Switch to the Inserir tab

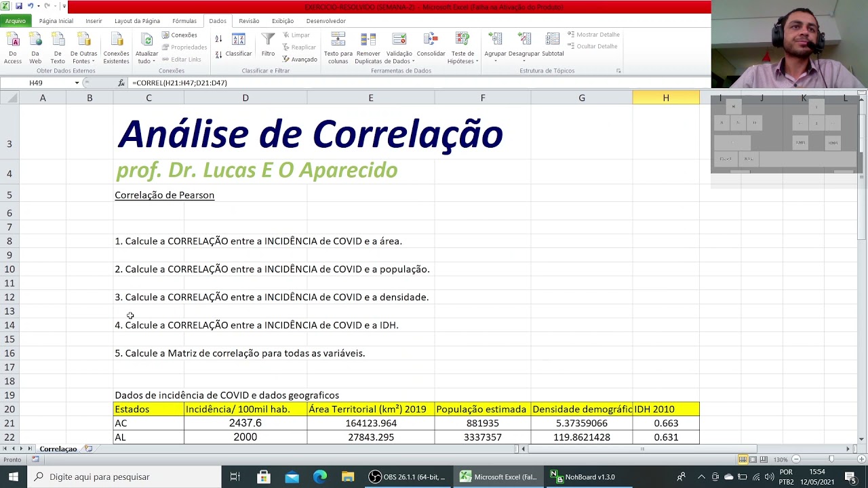pos(94,21)
